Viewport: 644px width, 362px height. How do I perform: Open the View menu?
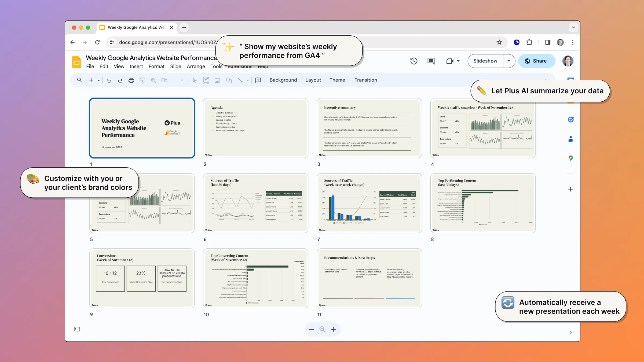click(119, 67)
